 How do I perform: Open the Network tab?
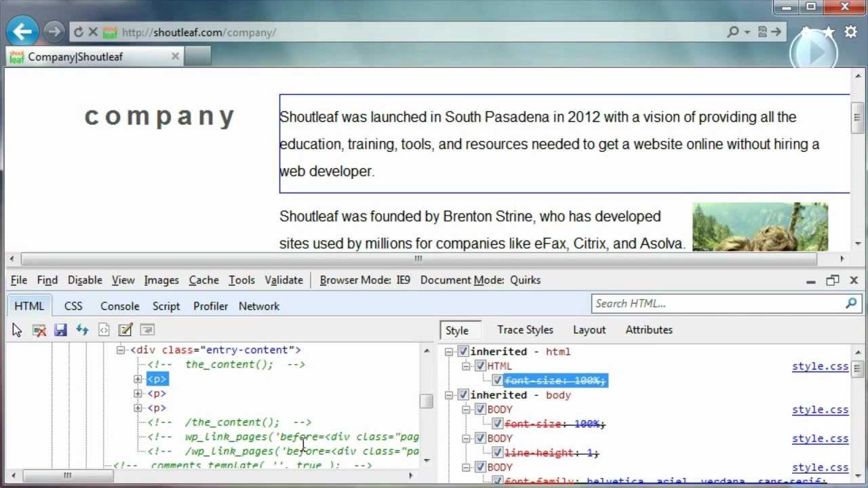pyautogui.click(x=259, y=306)
